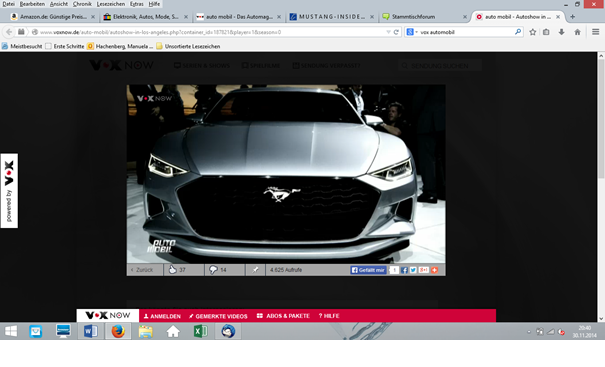
Task: Close the Amazon.de tab
Action: tap(93, 17)
